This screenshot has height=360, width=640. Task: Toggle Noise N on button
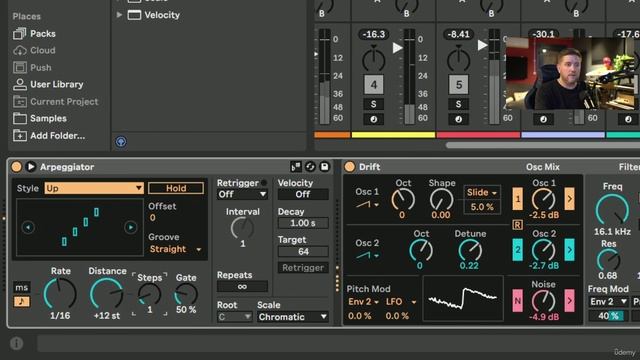click(518, 301)
